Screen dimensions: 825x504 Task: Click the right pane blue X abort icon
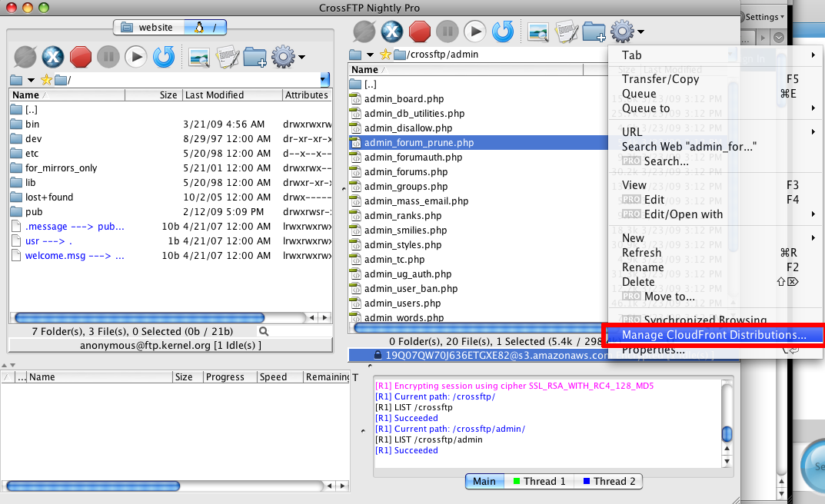tap(392, 31)
